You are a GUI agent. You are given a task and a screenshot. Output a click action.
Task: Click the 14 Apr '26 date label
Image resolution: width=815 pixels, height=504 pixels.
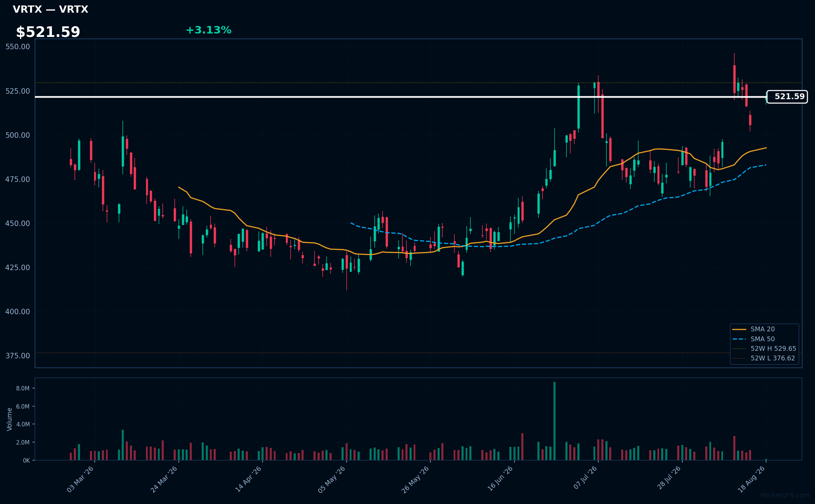[248, 479]
